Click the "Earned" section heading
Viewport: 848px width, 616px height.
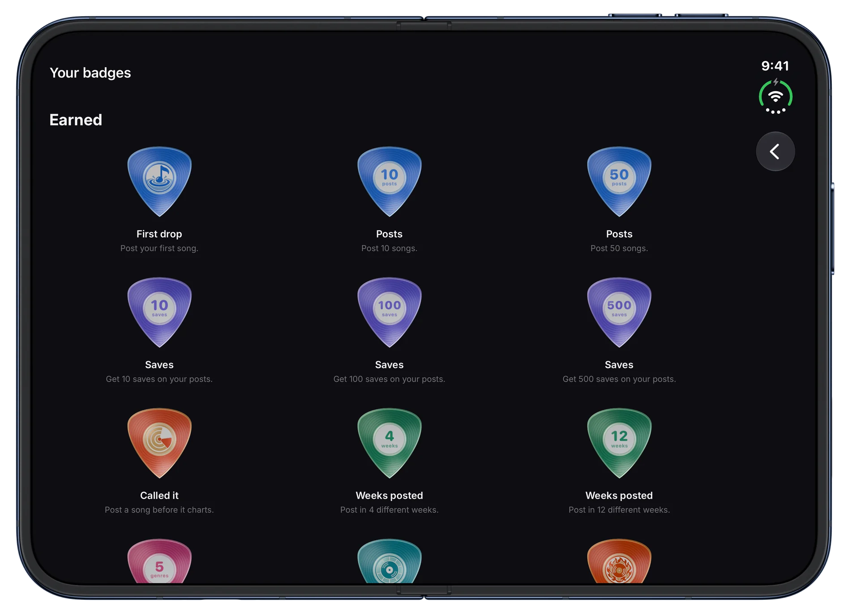pyautogui.click(x=76, y=120)
